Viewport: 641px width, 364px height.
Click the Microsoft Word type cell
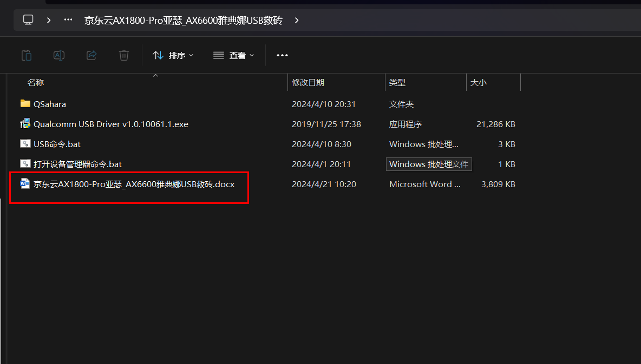point(425,184)
